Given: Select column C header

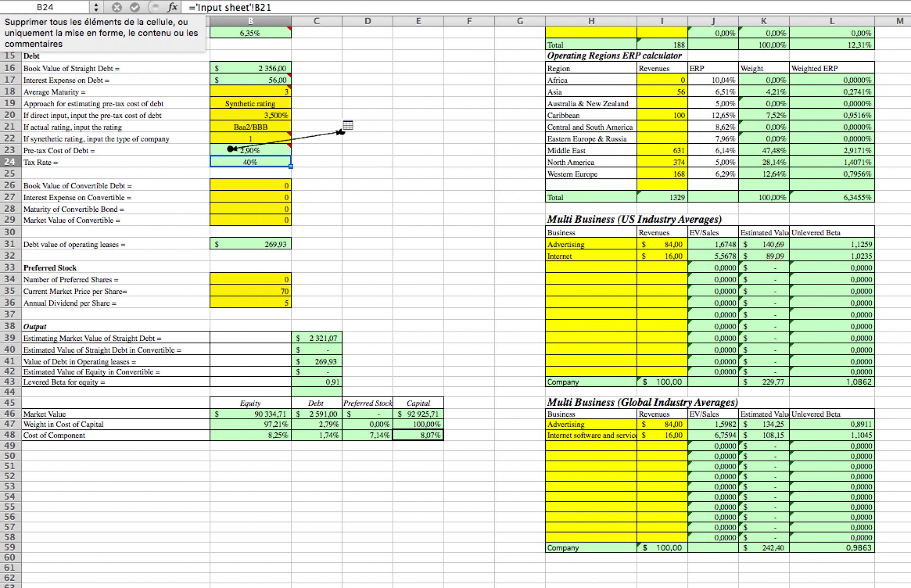Looking at the screenshot, I should [x=316, y=21].
